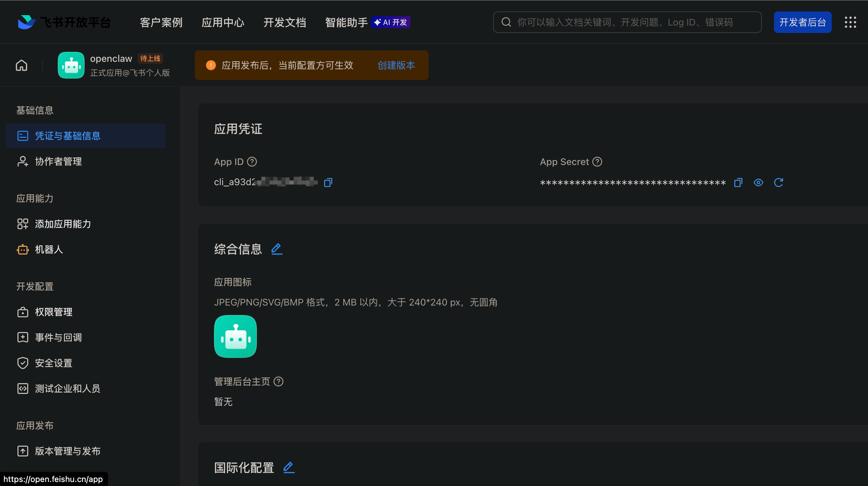Open 权限管理 in the sidebar

[85, 312]
